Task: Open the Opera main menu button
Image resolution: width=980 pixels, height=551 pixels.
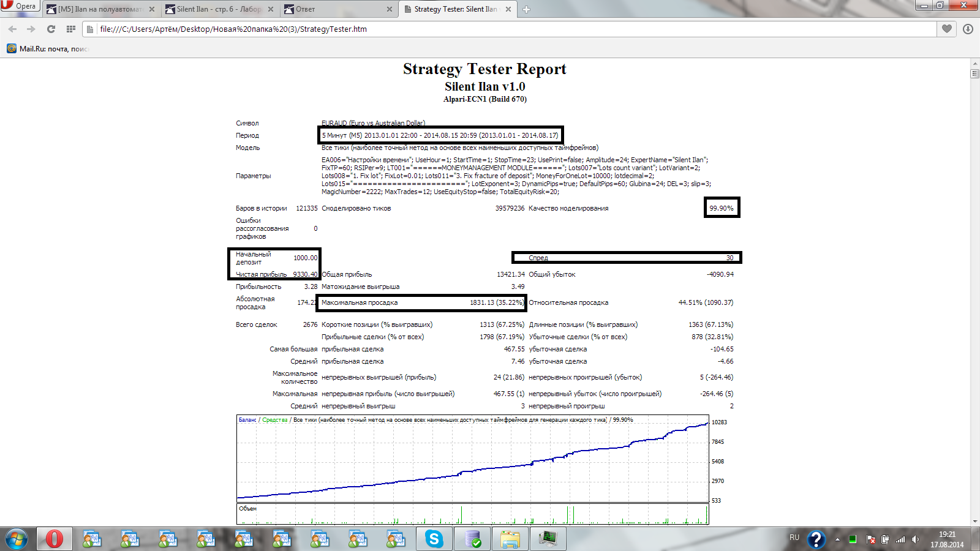Action: [20, 6]
